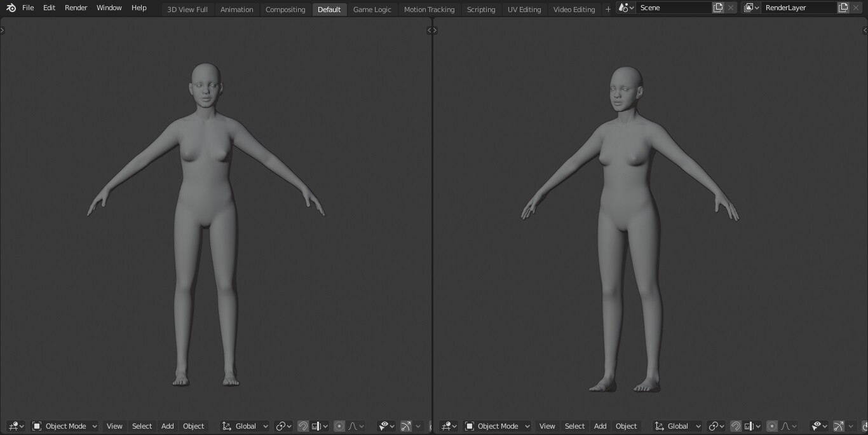
Task: Click the Scene name field
Action: (674, 8)
